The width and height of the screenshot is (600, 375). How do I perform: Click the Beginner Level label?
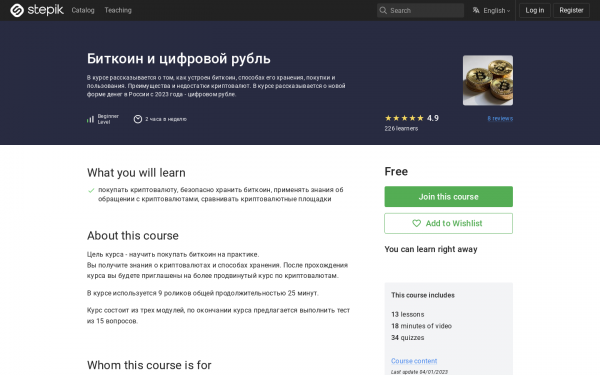[108, 119]
